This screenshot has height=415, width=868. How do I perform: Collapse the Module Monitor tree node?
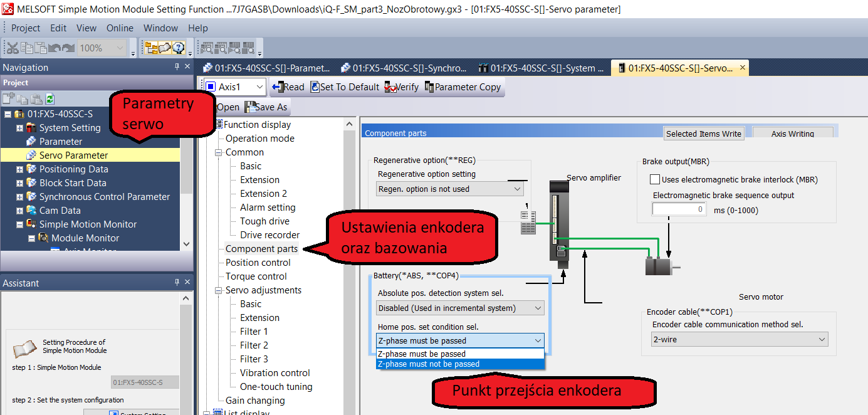pyautogui.click(x=32, y=238)
